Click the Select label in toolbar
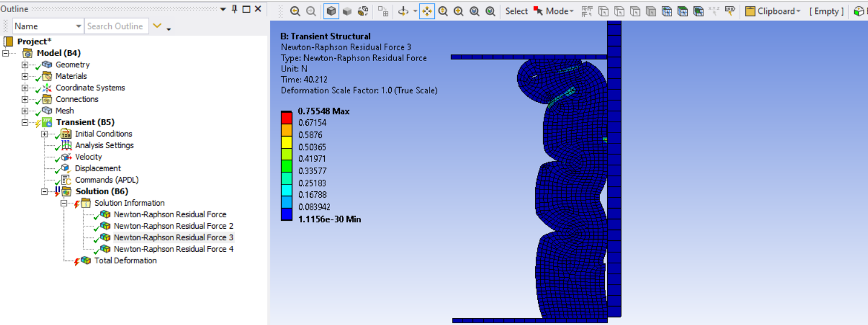This screenshot has height=325, width=868. tap(516, 11)
